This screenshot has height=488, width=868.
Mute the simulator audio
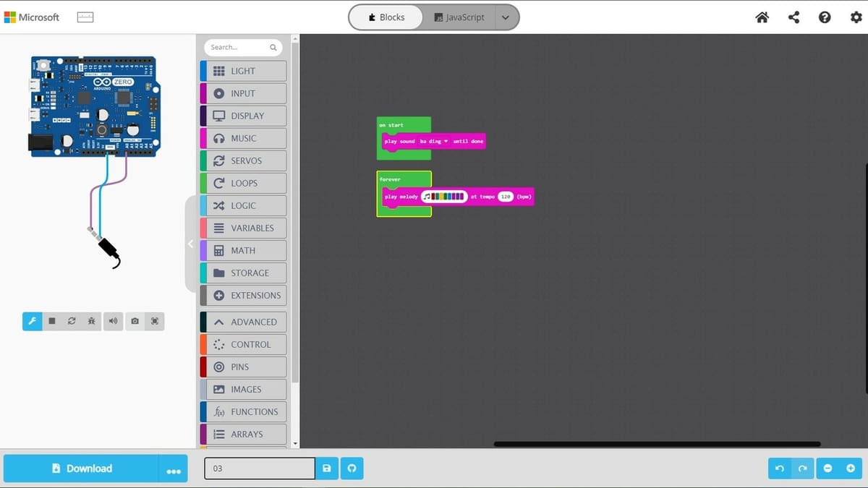[x=113, y=321]
